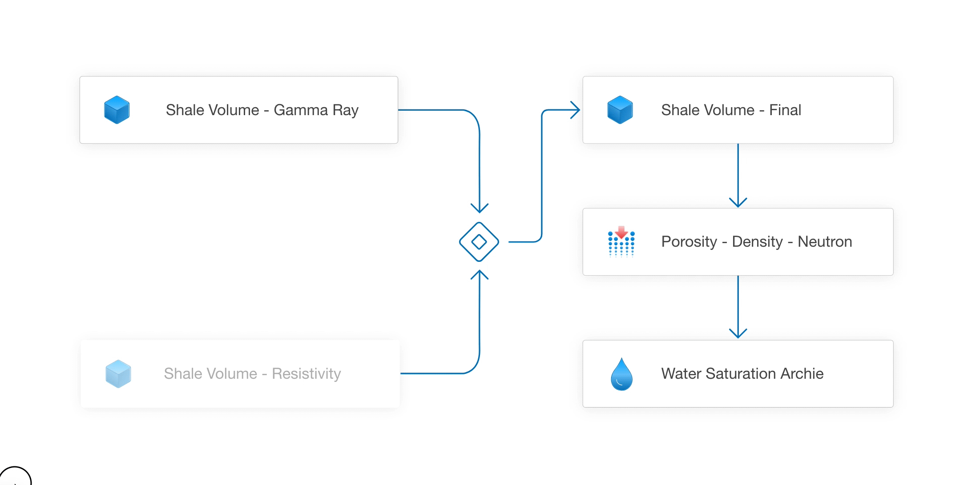Viewport: 980px width, 485px height.
Task: Select the diamond merge connector node
Action: tap(479, 242)
